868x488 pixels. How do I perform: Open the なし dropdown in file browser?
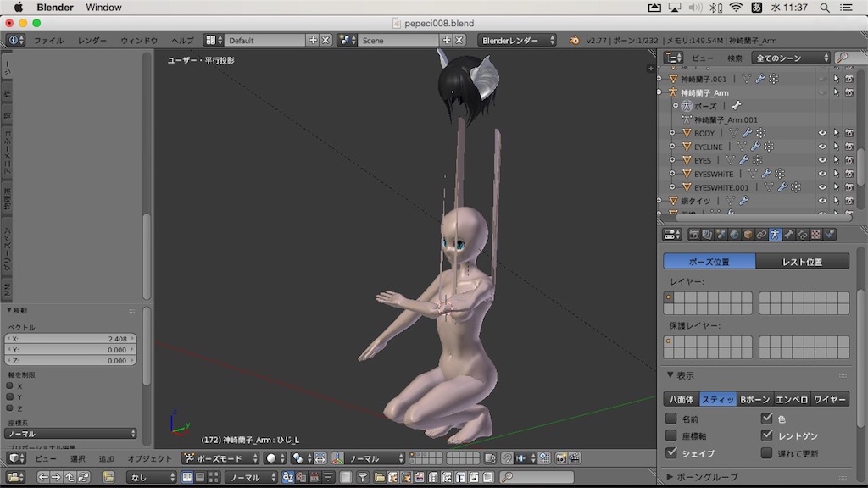coord(151,477)
